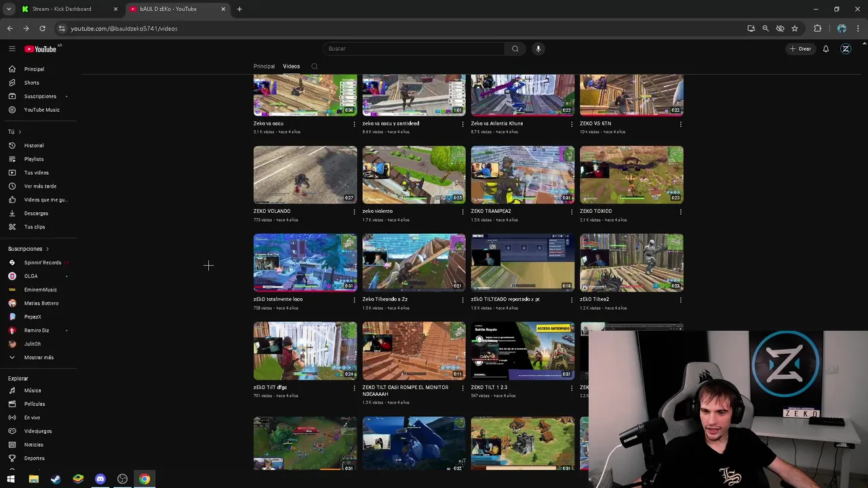
Task: Open Chrome extensions puzzle icon
Action: [x=817, y=28]
